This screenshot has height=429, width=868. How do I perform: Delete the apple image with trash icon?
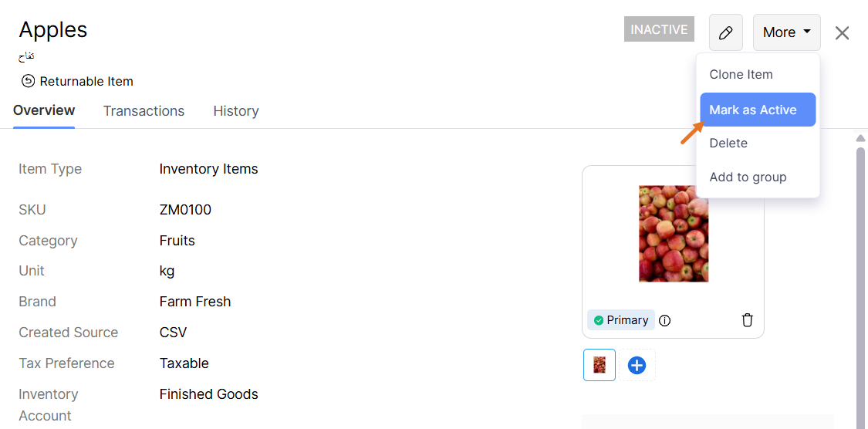[747, 320]
